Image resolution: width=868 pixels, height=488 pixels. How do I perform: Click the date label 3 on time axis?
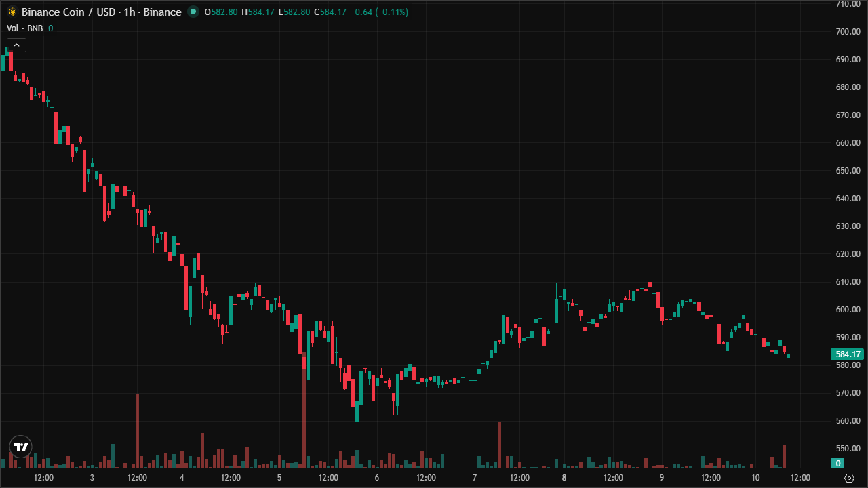(x=92, y=478)
